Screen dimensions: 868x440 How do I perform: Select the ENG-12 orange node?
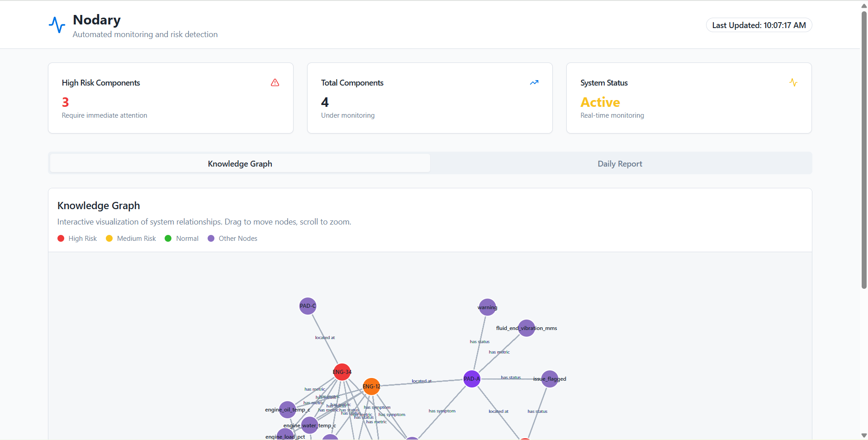[371, 387]
